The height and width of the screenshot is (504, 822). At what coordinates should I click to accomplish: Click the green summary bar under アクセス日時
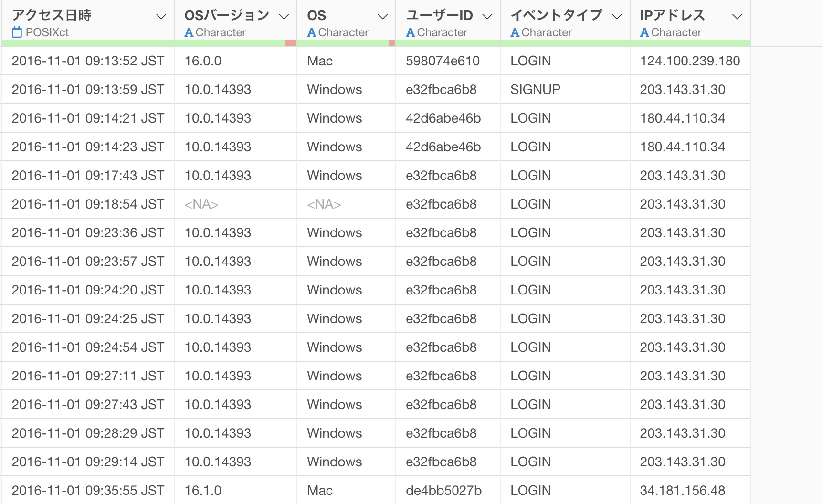pyautogui.click(x=88, y=43)
